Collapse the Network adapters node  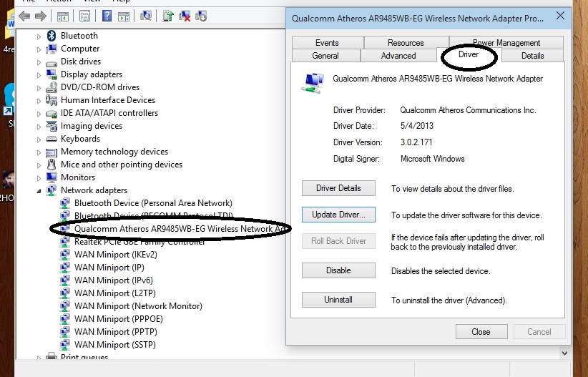(39, 191)
